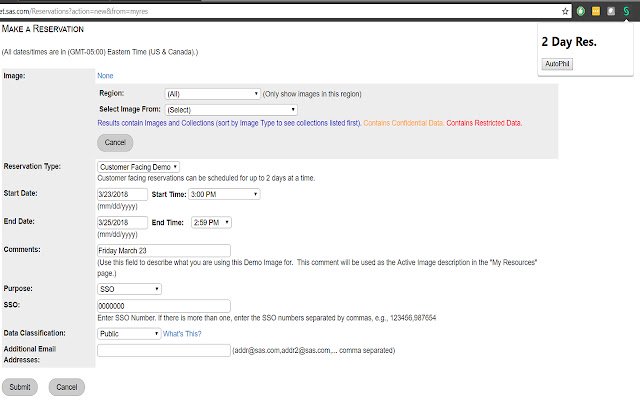Screen dimensions: 640x400
Task: Click the '(mm/dd/yyyy)' hint under Start Date
Action: tap(117, 206)
